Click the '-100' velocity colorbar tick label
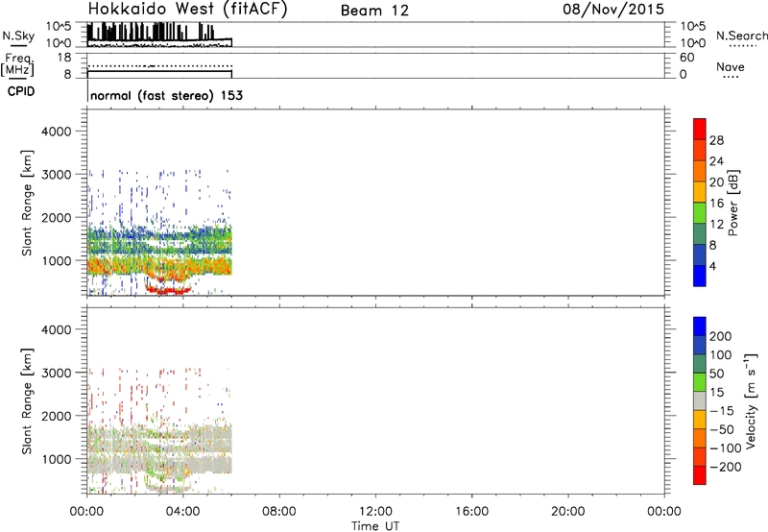The image size is (768, 532). click(x=726, y=447)
